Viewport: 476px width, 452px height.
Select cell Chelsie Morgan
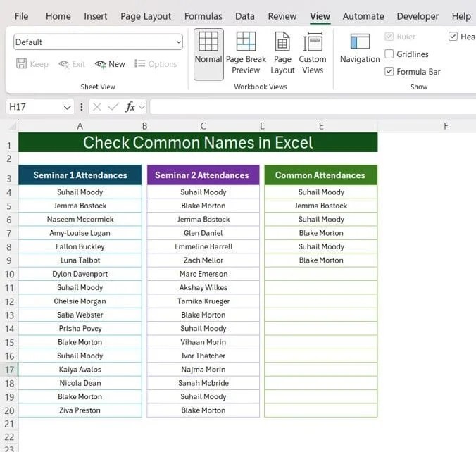coord(80,301)
